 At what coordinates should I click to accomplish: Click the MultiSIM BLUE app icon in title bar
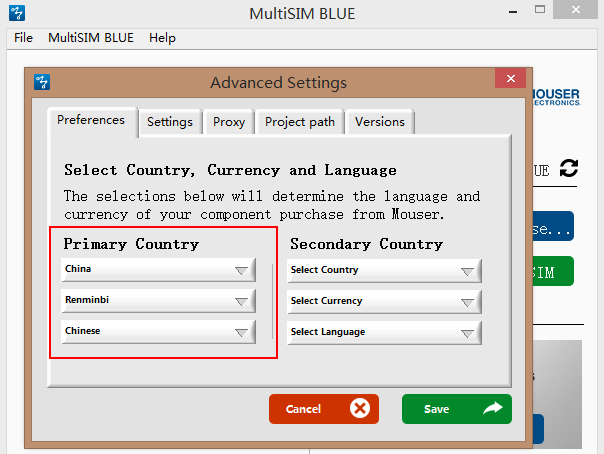[x=17, y=13]
